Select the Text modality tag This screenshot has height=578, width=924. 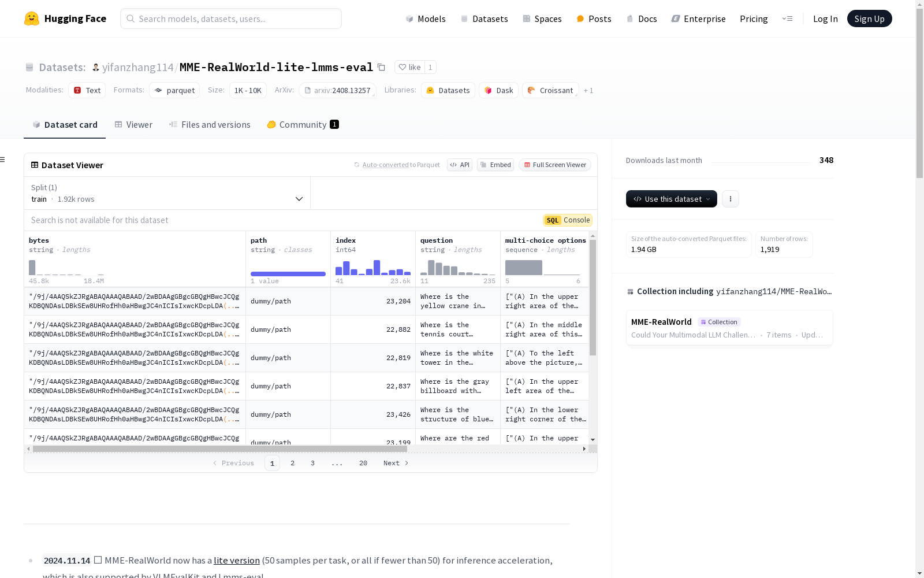87,90
